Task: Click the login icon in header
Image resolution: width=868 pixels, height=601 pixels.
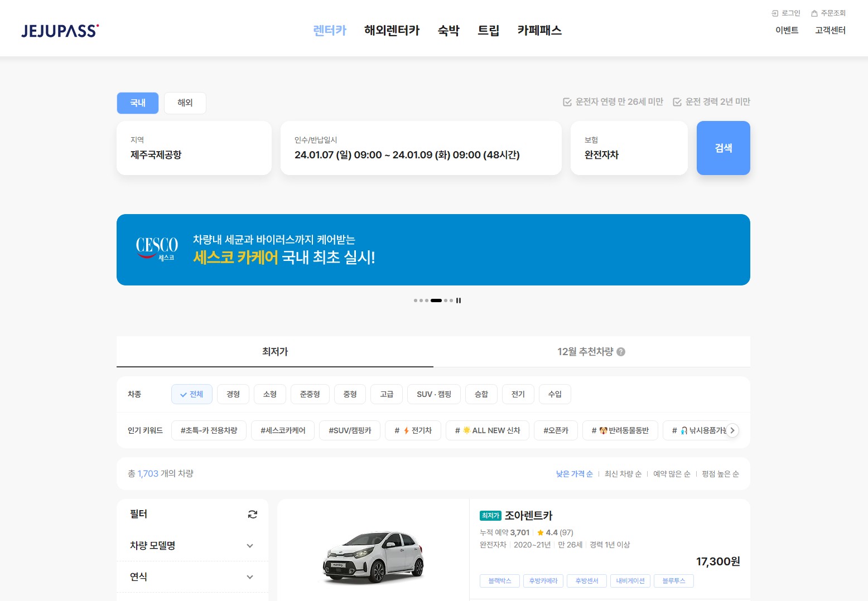Action: (x=775, y=13)
